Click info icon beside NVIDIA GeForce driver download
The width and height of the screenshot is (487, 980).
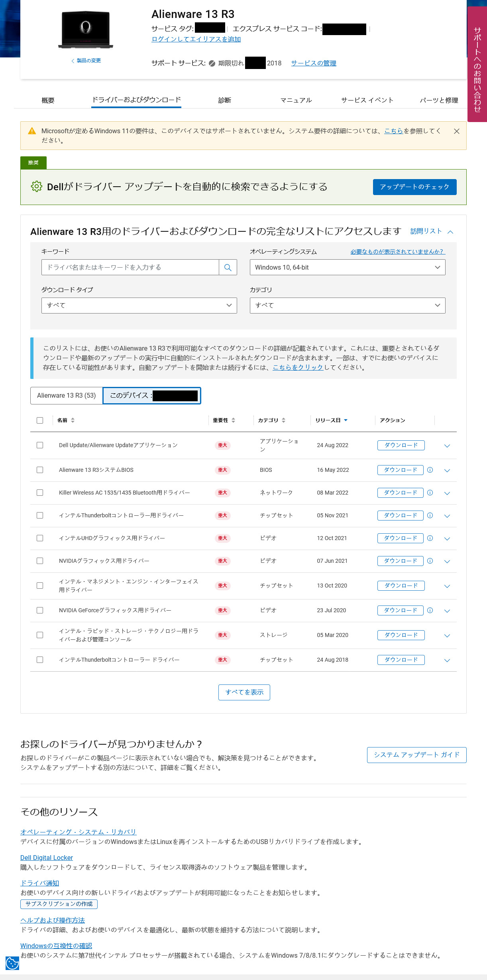pyautogui.click(x=430, y=610)
